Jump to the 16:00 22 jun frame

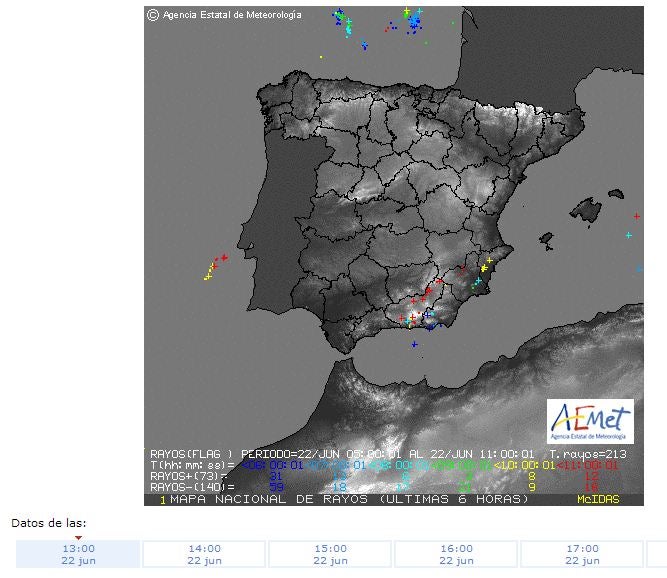tap(456, 554)
